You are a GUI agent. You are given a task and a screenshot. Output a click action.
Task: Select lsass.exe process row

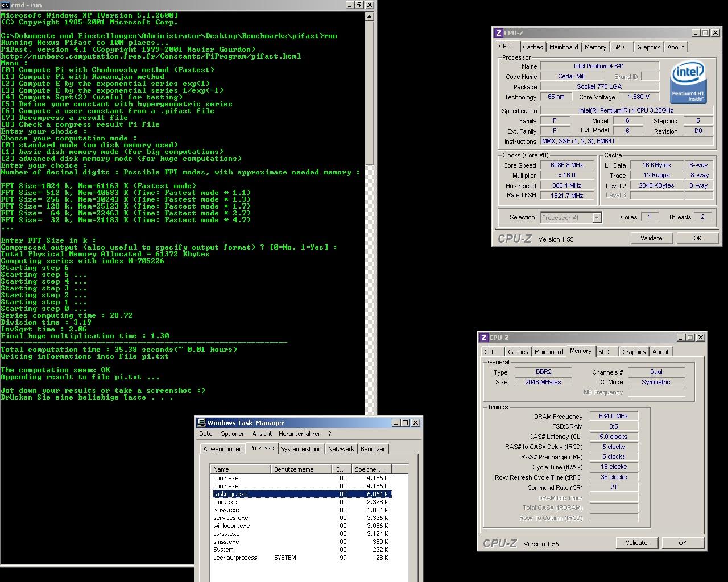(x=301, y=510)
